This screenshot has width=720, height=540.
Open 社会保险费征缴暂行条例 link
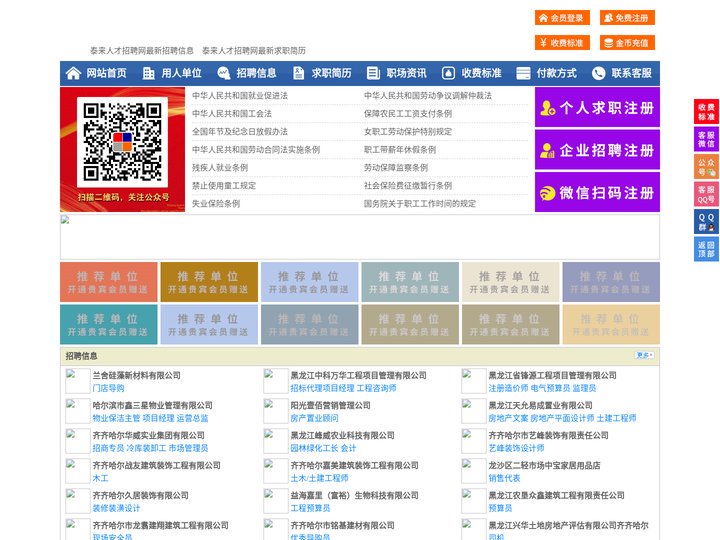[408, 186]
